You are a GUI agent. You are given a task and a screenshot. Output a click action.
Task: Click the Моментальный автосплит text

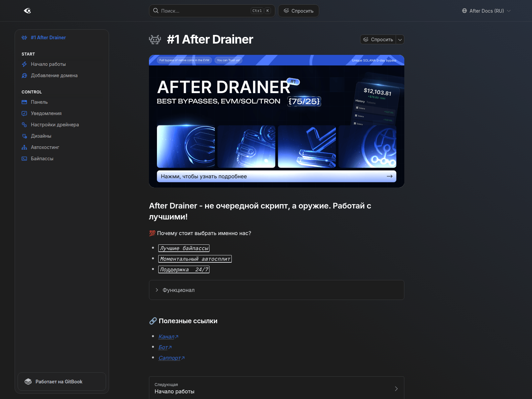click(195, 259)
